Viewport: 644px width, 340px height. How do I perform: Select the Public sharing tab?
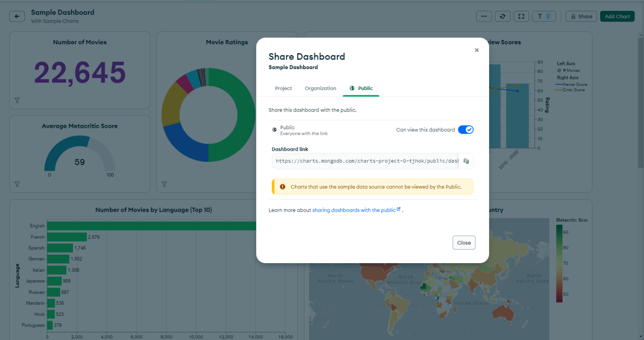click(x=361, y=88)
